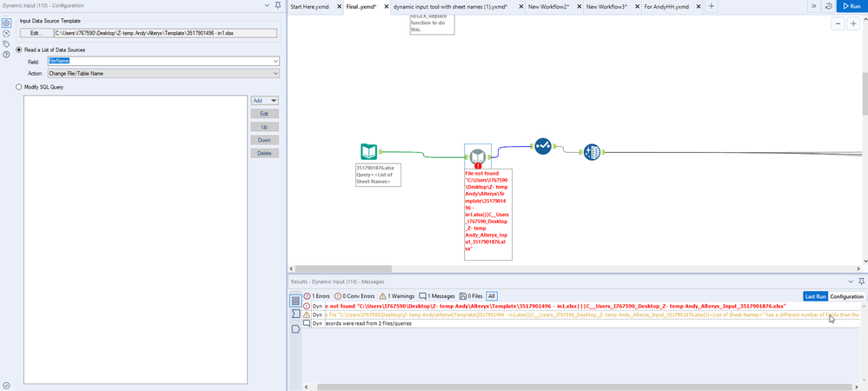
Task: Click the 3517901876.xlsx annotation box
Action: 378,175
